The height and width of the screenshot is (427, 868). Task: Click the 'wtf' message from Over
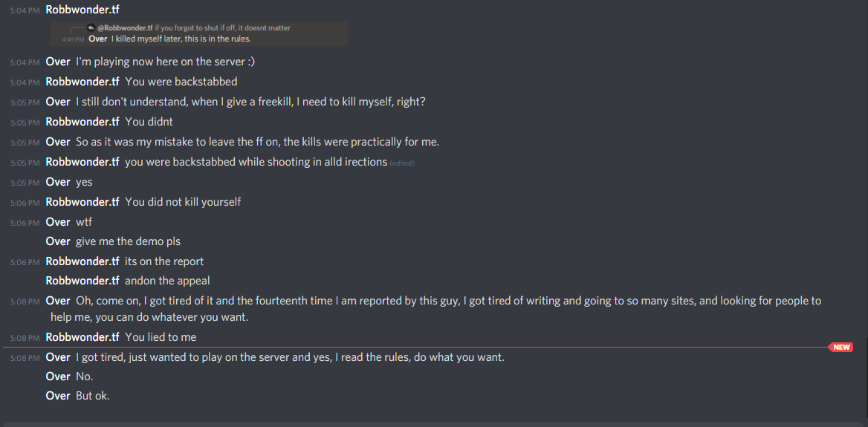tap(83, 222)
